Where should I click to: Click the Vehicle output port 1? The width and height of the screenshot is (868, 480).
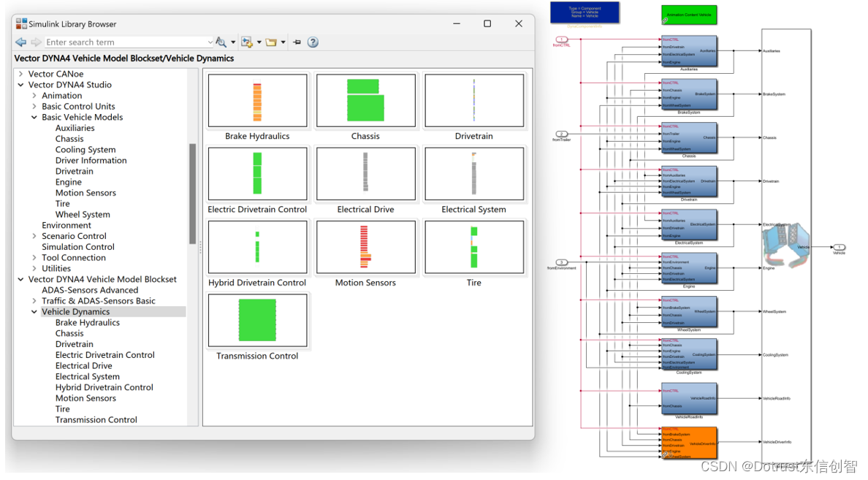pyautogui.click(x=840, y=247)
